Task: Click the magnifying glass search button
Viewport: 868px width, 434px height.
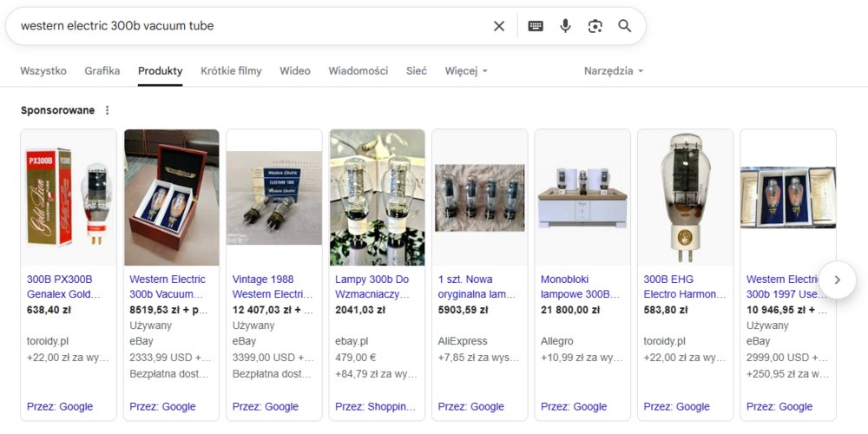Action: tap(625, 26)
